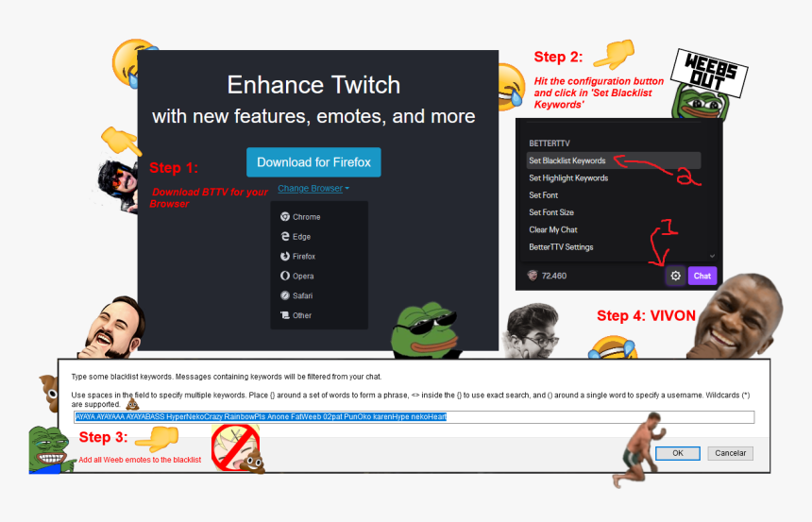Screen dimensions: 812x522
Task: Click the Safari compass icon
Action: click(x=285, y=295)
